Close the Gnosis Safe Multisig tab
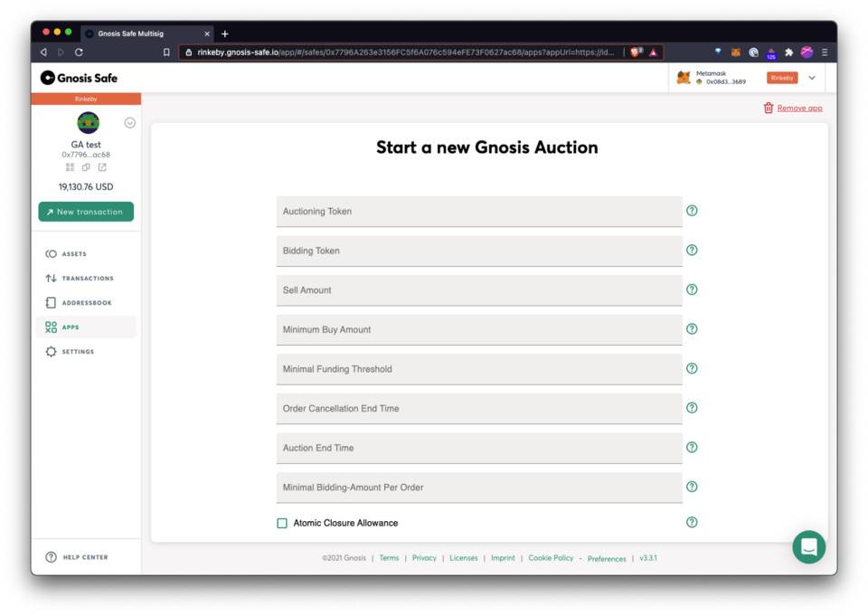This screenshot has width=868, height=616. pyautogui.click(x=207, y=33)
